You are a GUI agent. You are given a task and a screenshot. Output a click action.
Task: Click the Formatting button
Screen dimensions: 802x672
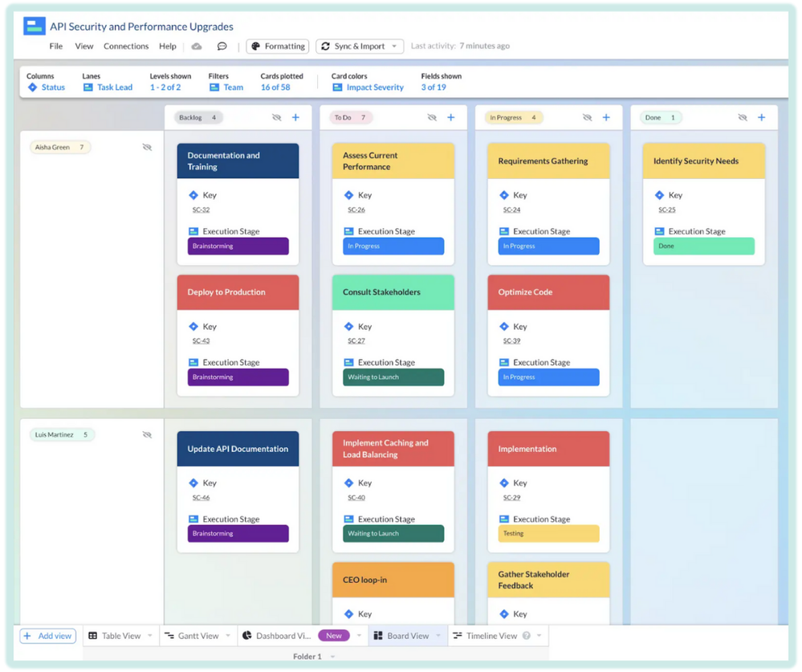[277, 46]
